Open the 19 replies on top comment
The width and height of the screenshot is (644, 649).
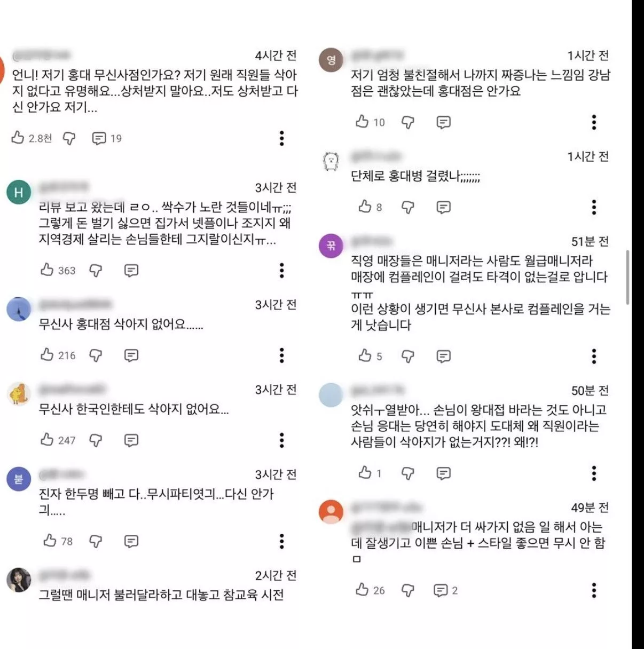coord(107,139)
